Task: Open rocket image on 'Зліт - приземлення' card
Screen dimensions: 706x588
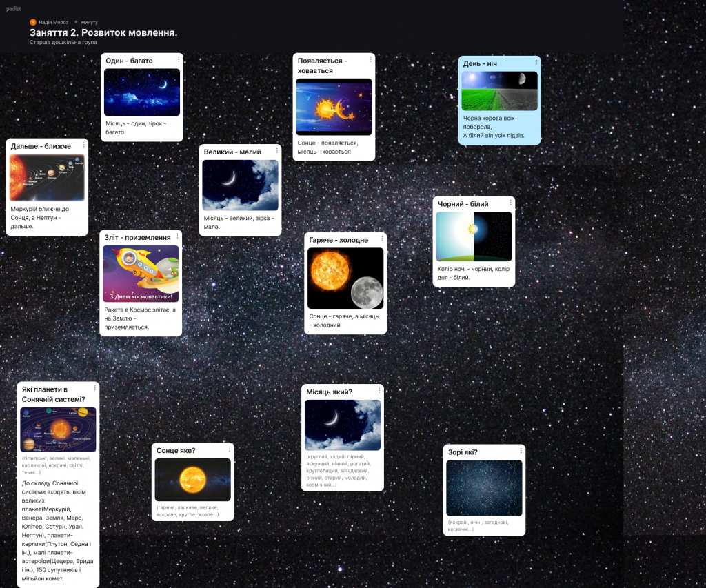Action: (x=141, y=274)
